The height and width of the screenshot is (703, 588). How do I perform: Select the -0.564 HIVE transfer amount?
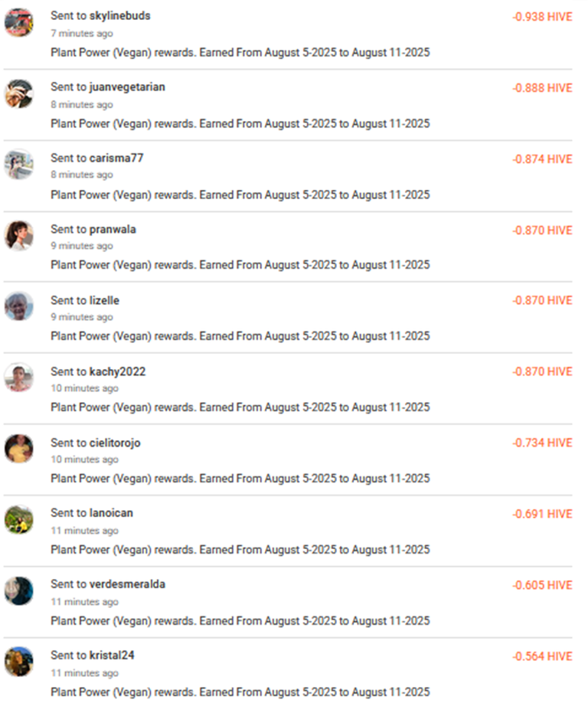pos(542,656)
